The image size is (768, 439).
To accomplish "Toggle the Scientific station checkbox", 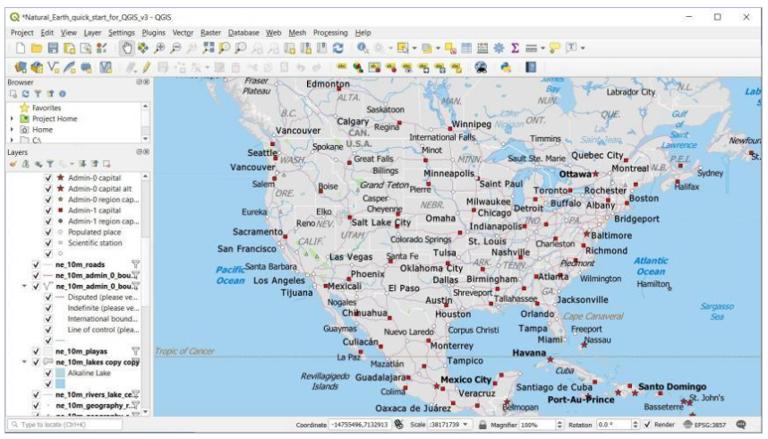I will pos(48,243).
